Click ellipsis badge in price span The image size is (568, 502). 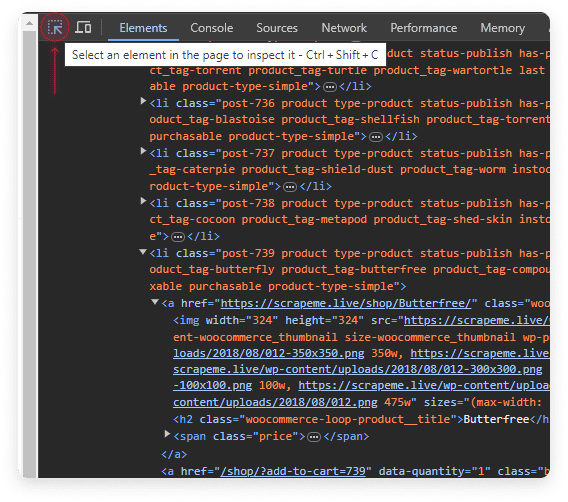point(314,437)
